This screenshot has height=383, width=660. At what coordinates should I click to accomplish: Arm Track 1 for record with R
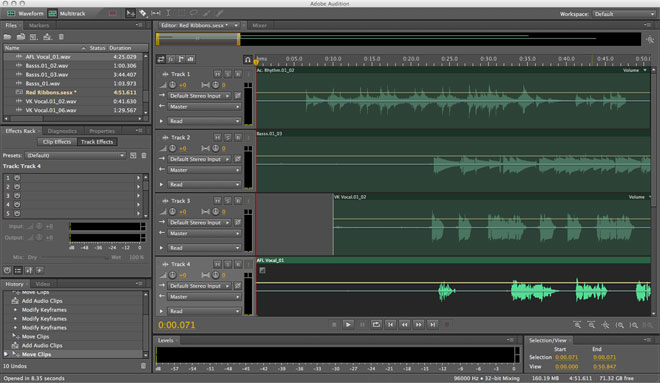(238, 74)
